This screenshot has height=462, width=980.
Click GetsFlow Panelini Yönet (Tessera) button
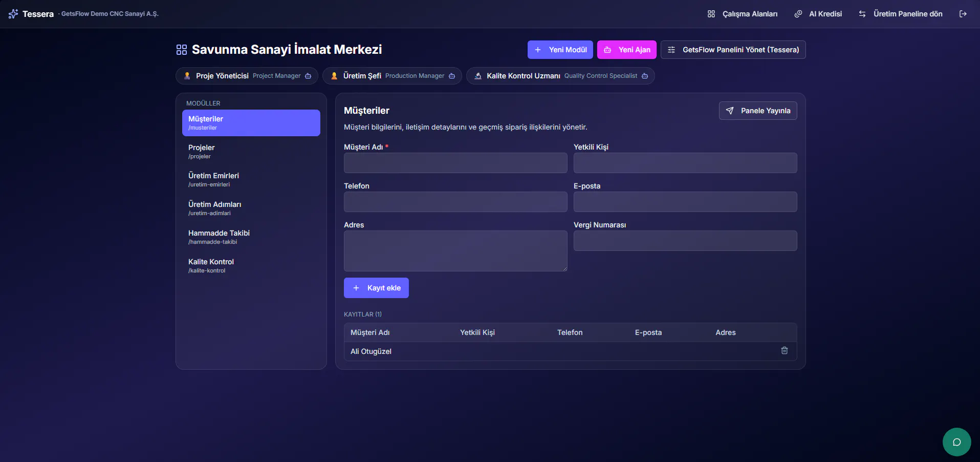[x=733, y=50]
